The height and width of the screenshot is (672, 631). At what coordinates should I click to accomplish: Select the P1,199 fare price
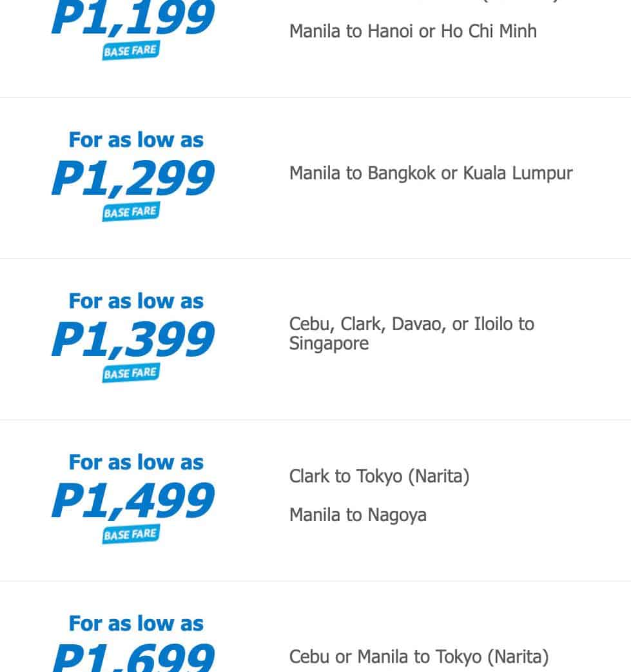[133, 18]
